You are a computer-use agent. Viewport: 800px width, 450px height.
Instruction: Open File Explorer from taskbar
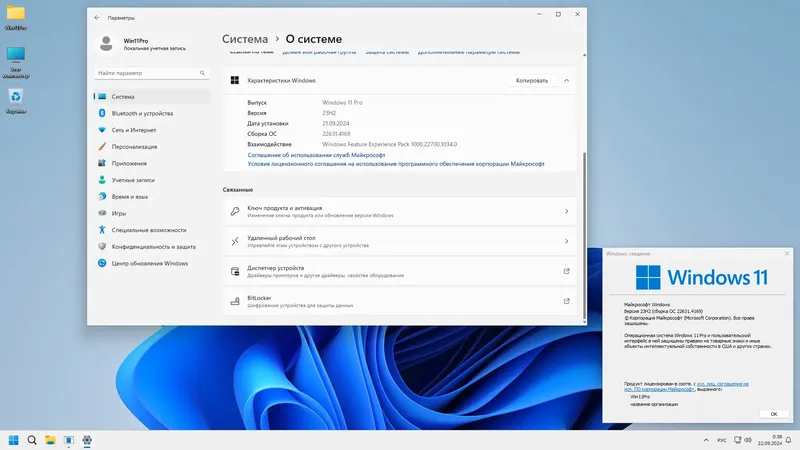point(50,440)
